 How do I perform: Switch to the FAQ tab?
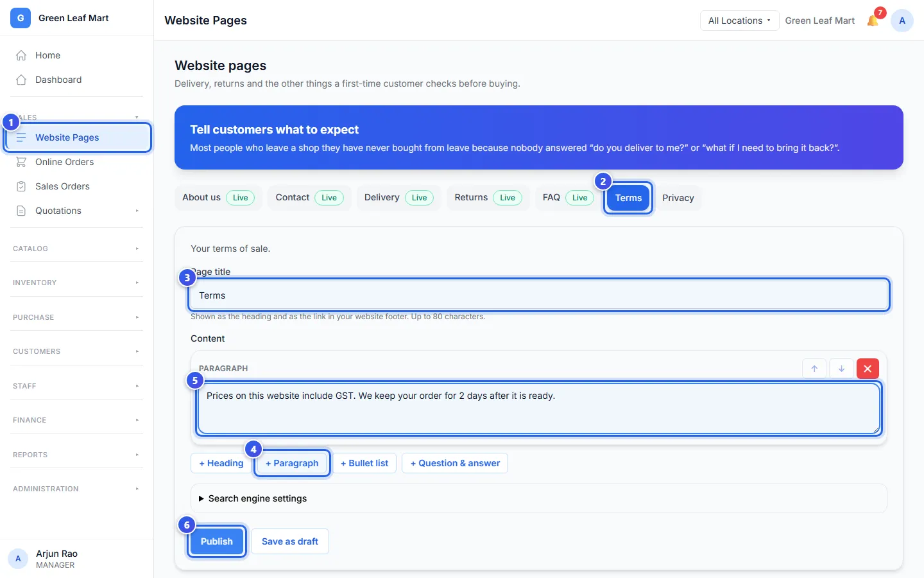(x=568, y=198)
